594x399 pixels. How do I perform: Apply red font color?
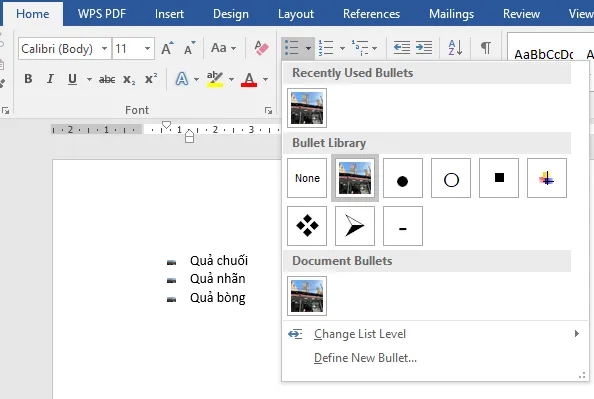(249, 79)
